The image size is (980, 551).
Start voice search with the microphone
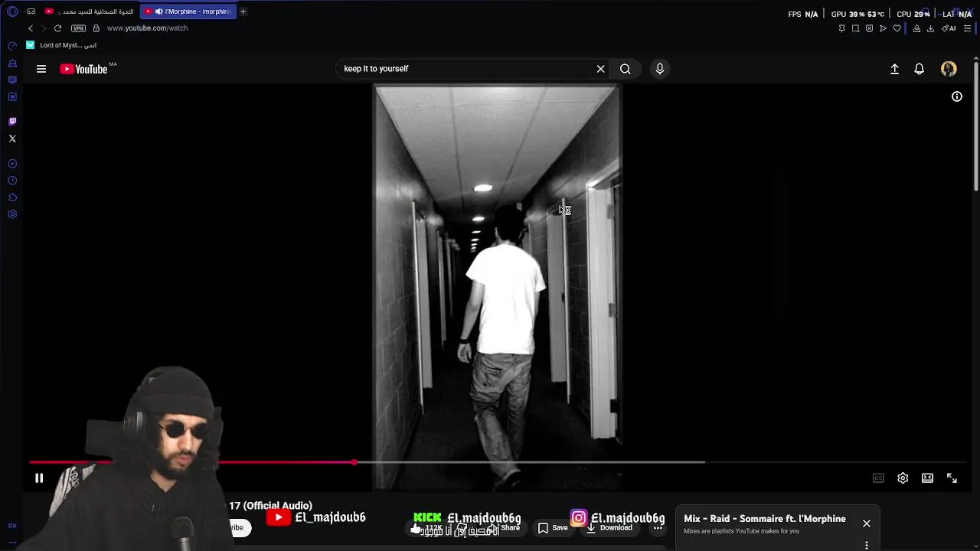(x=660, y=69)
